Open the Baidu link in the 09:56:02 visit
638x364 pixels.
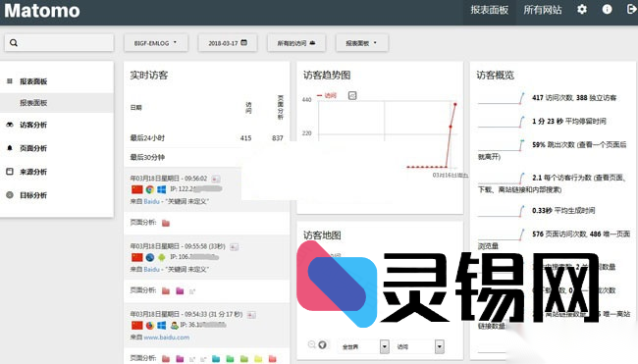point(151,201)
